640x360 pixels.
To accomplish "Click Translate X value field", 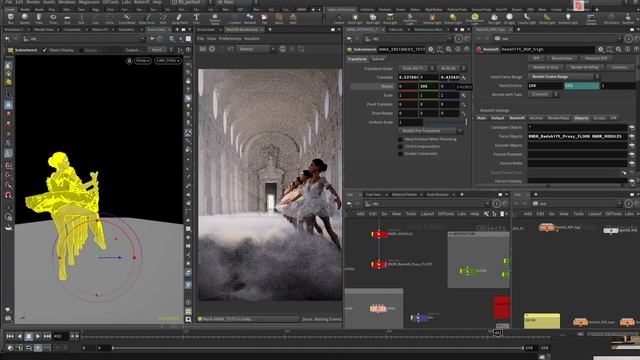I will pyautogui.click(x=408, y=77).
